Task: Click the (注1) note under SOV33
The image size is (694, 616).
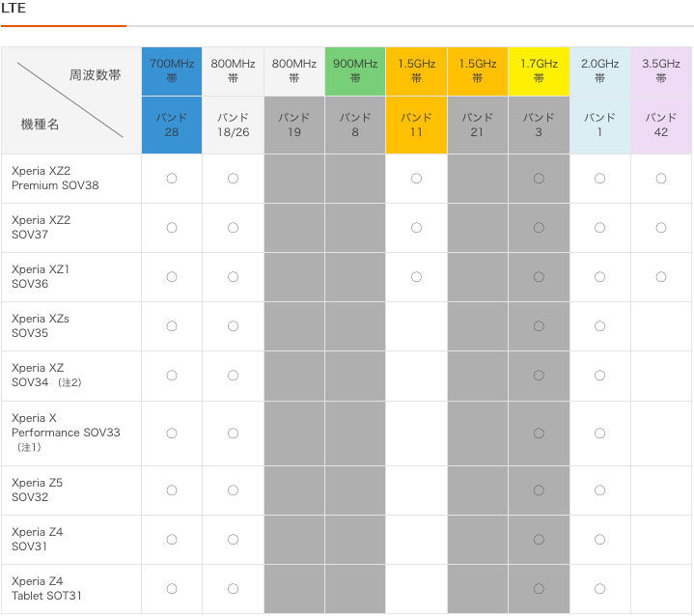Action: tap(29, 447)
